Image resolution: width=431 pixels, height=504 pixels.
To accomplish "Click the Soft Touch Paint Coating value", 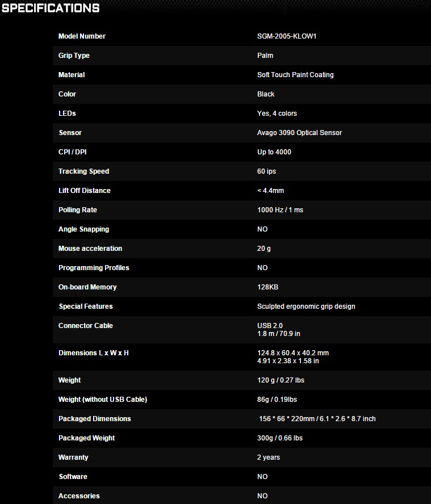I will tap(295, 75).
